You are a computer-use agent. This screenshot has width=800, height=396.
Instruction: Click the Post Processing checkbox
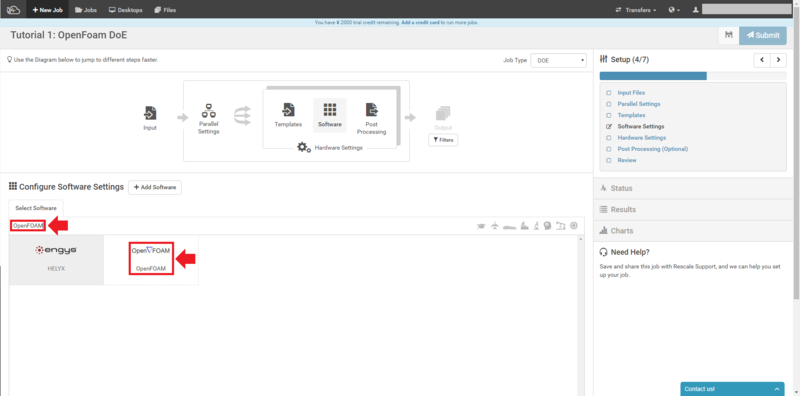(608, 149)
